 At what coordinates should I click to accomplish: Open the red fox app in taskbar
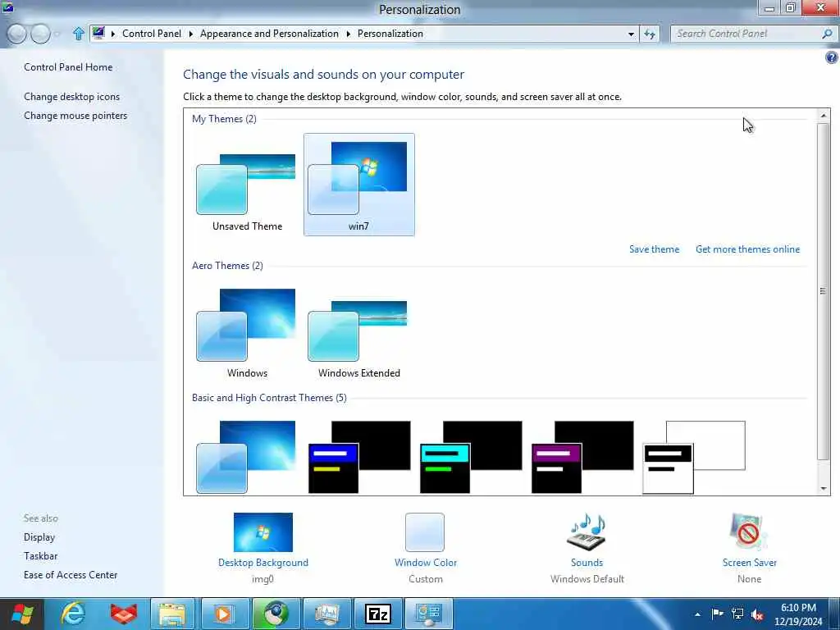click(x=123, y=614)
